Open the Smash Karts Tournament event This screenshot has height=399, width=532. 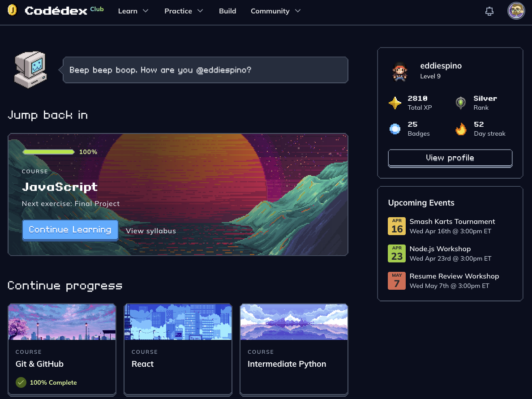click(x=452, y=222)
